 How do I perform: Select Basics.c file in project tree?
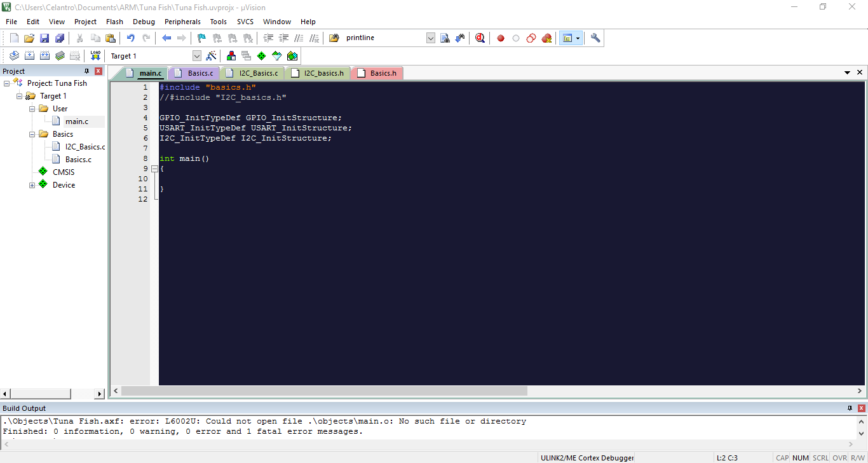tap(78, 160)
